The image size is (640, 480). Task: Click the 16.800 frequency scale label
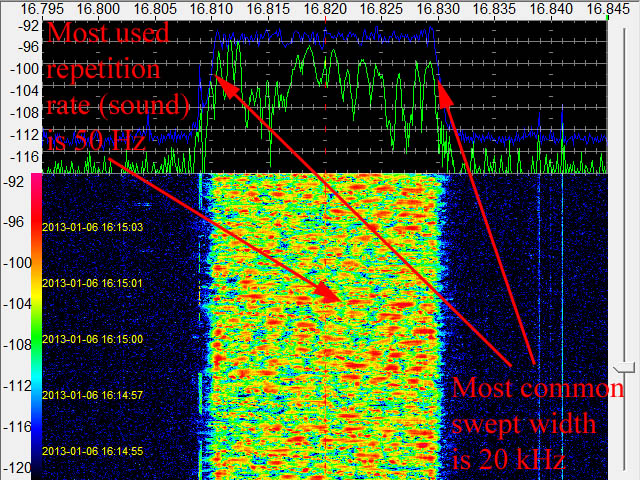(x=98, y=8)
